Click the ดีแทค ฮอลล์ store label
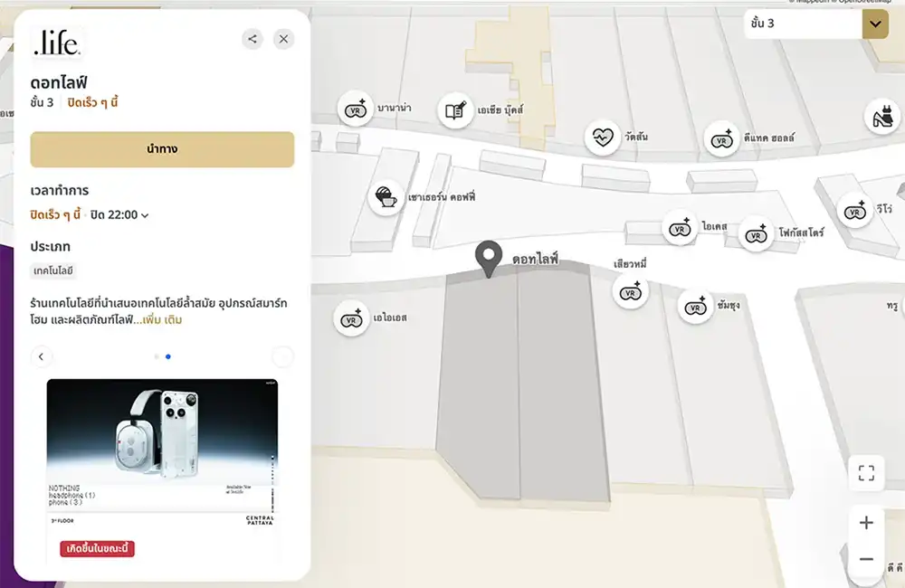Screen dimensions: 905x588 [x=769, y=138]
